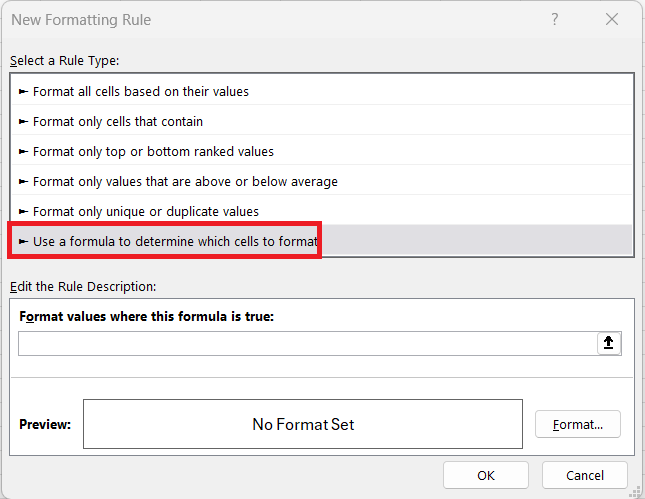Image resolution: width=645 pixels, height=499 pixels.
Task: Click the 'No Format Set' preview box
Action: (x=303, y=424)
